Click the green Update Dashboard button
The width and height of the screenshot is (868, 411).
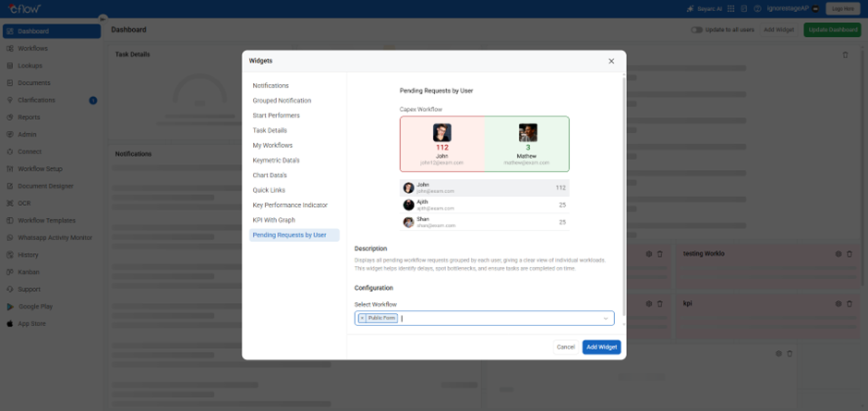pyautogui.click(x=833, y=30)
